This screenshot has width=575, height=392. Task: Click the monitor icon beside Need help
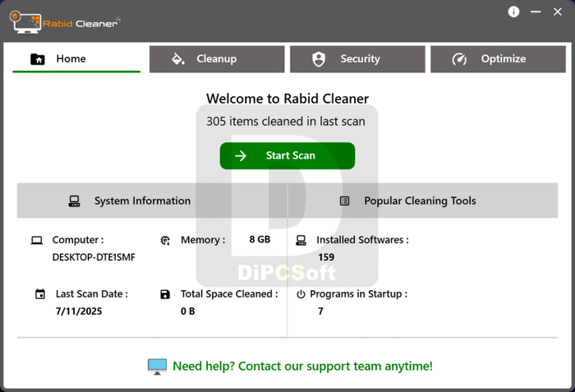[x=158, y=367]
